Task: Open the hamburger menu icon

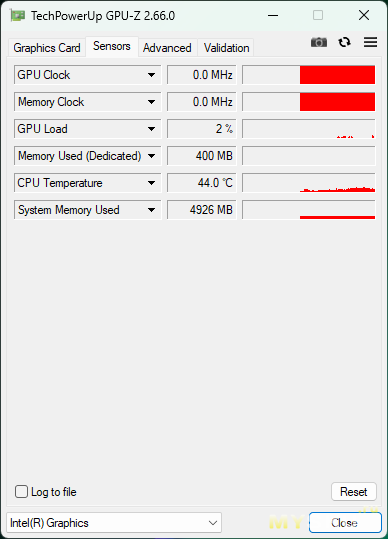Action: tap(370, 42)
